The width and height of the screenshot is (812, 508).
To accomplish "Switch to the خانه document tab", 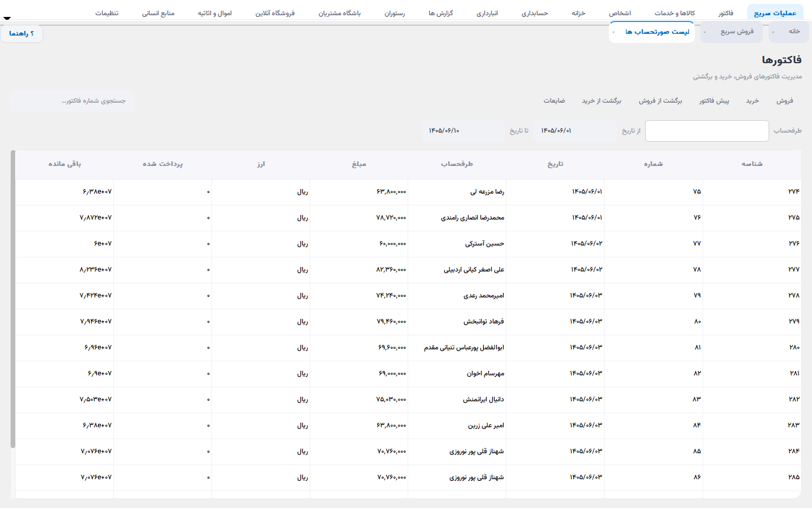I will tap(789, 32).
